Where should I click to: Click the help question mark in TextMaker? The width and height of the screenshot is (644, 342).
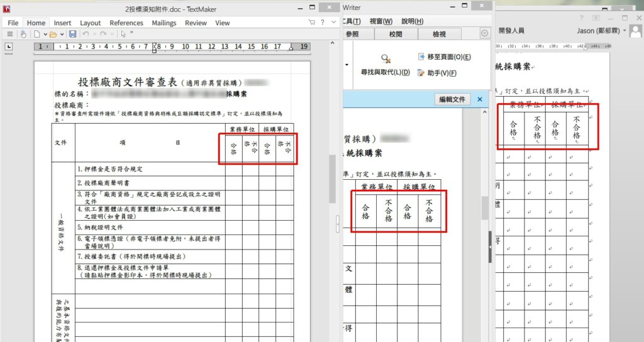[323, 22]
